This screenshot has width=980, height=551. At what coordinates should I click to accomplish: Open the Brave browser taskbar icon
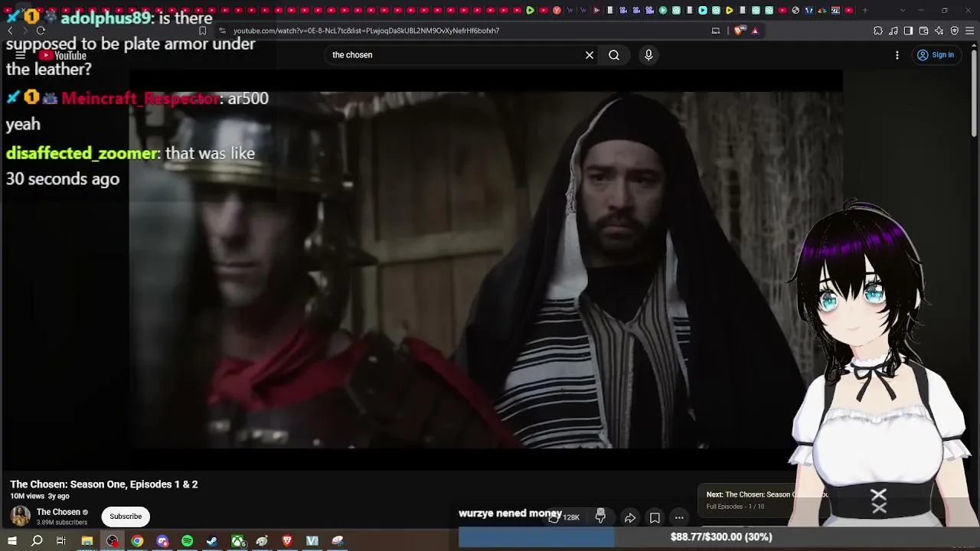click(287, 541)
